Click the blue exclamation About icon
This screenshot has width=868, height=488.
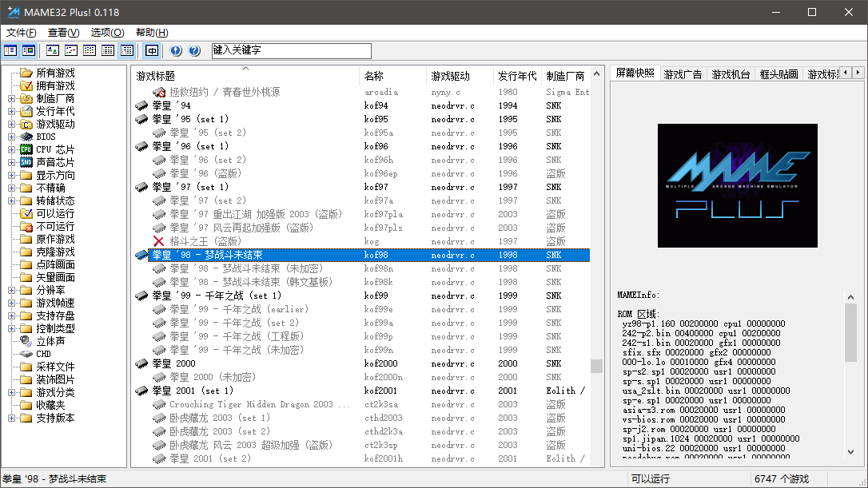pyautogui.click(x=176, y=51)
